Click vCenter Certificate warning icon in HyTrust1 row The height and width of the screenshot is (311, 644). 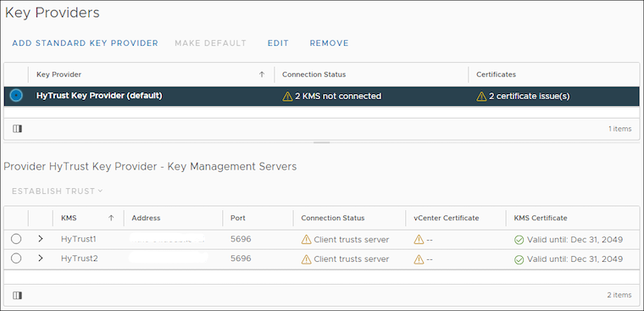point(419,239)
